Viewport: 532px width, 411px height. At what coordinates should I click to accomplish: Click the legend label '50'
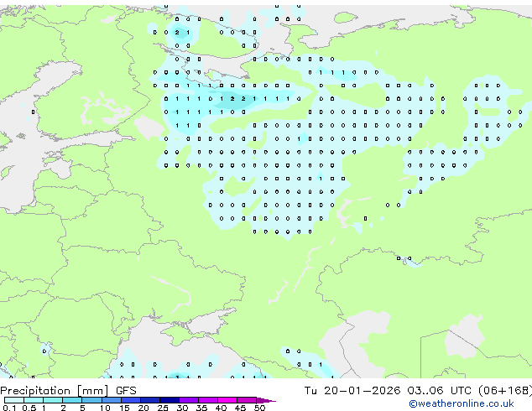(259, 408)
